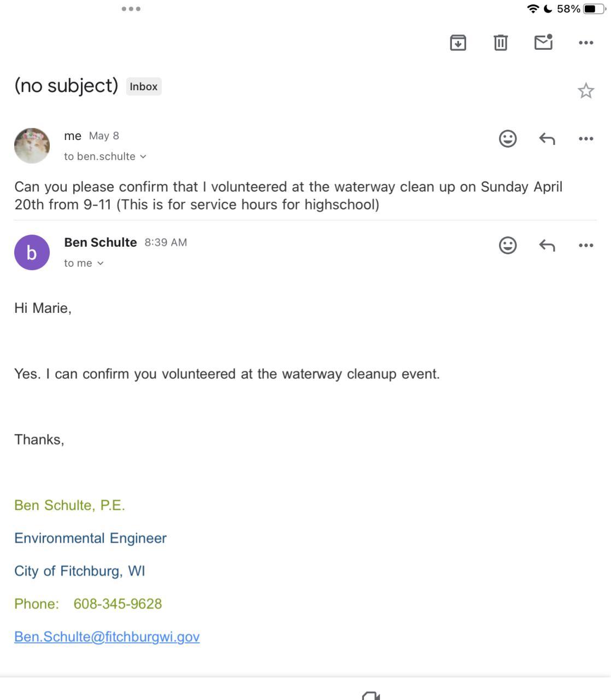The image size is (611, 700).
Task: Tap phone number 608-345-9628
Action: [117, 604]
